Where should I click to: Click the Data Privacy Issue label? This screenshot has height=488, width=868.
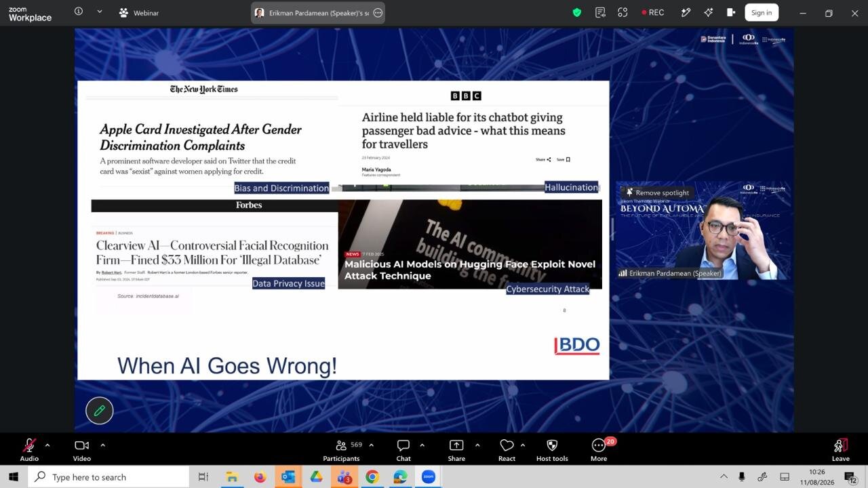pos(288,283)
